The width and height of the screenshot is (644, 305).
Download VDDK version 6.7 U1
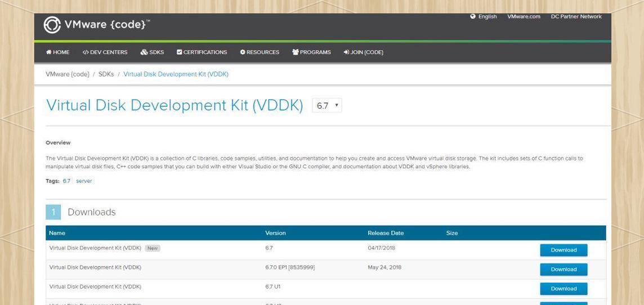(563, 289)
